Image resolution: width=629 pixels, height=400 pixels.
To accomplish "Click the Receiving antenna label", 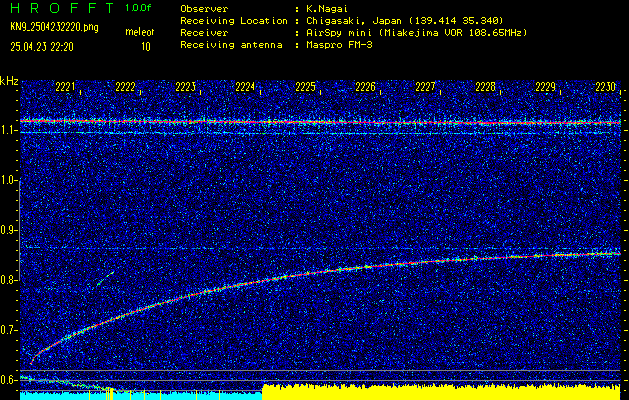I will click(231, 45).
